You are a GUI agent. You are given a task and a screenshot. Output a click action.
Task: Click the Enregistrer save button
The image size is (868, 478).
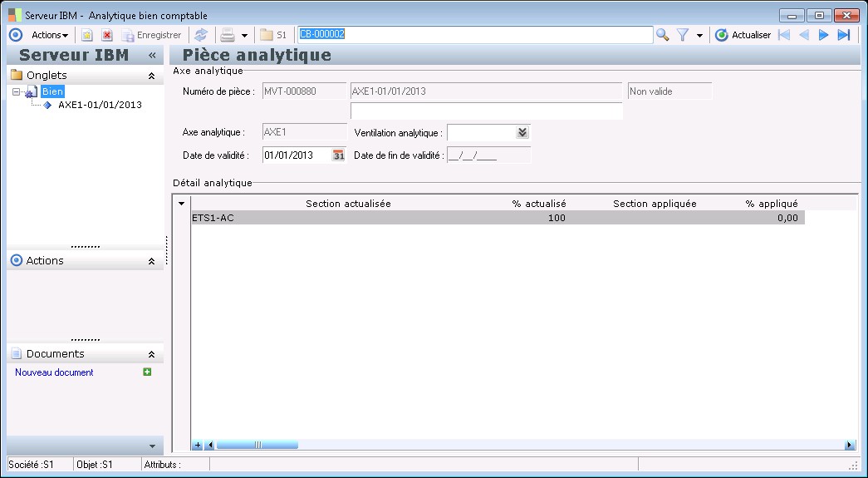tap(152, 35)
